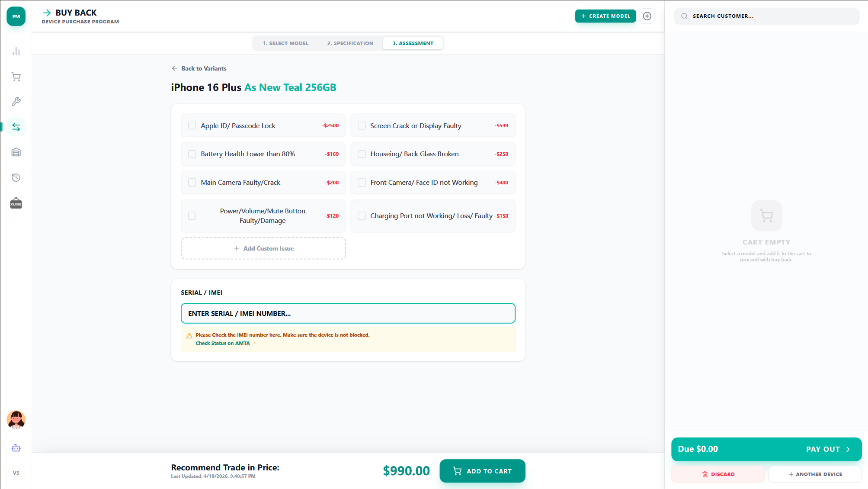Open the history clock sidebar icon

pyautogui.click(x=16, y=177)
